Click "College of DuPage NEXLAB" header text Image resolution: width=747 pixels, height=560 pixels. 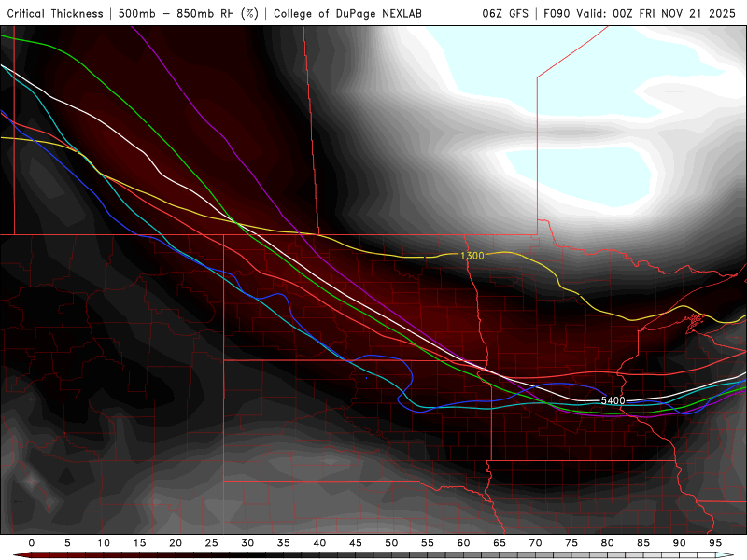347,13
